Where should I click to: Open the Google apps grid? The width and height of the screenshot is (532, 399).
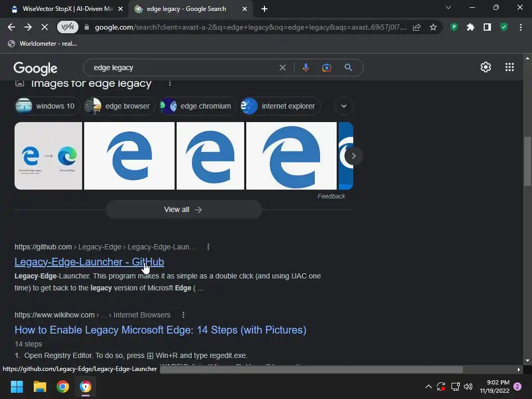click(x=509, y=67)
